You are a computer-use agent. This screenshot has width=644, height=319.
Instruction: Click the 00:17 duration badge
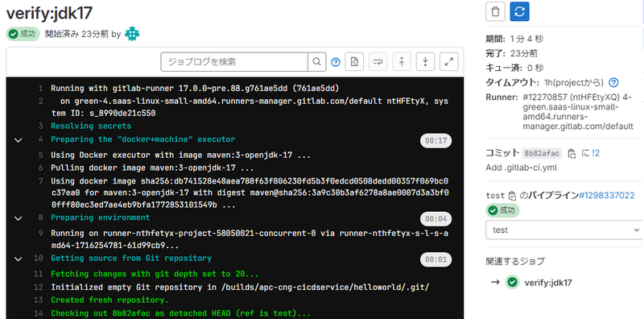pyautogui.click(x=436, y=141)
